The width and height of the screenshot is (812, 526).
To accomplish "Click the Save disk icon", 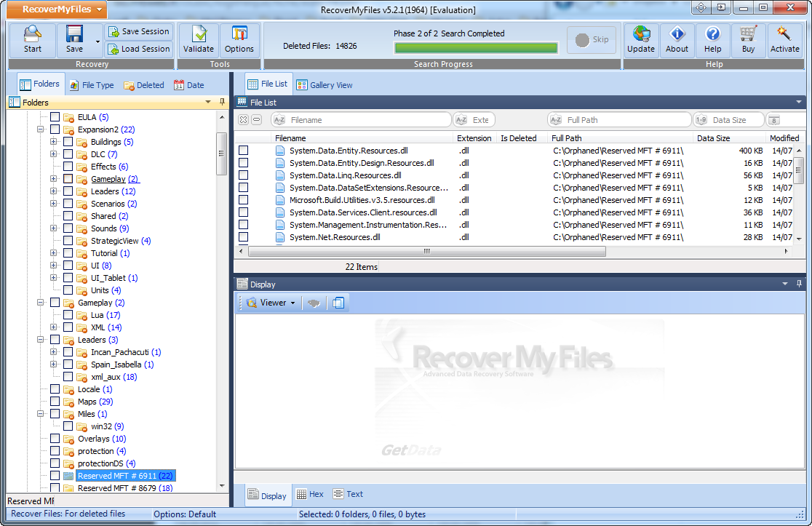I will pos(74,34).
